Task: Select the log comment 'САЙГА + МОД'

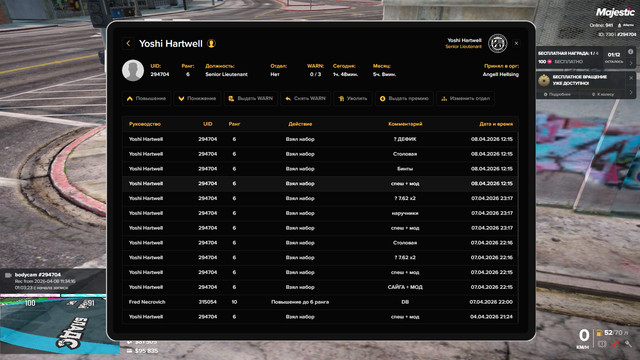Action: pyautogui.click(x=405, y=287)
